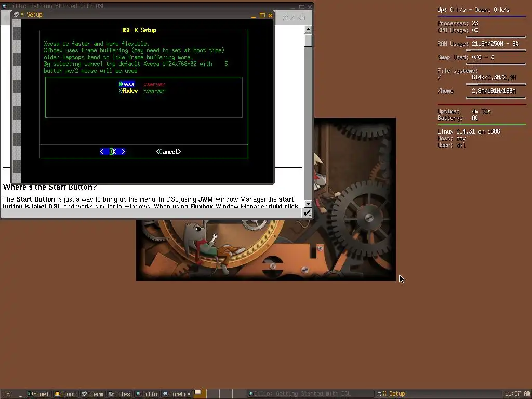Viewport: 532px width, 399px height.
Task: Click the yellow desktop pager icon
Action: point(198,392)
